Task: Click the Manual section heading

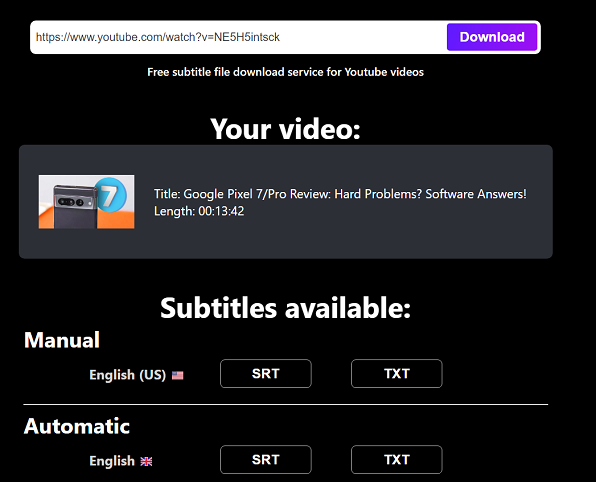Action: pyautogui.click(x=62, y=340)
